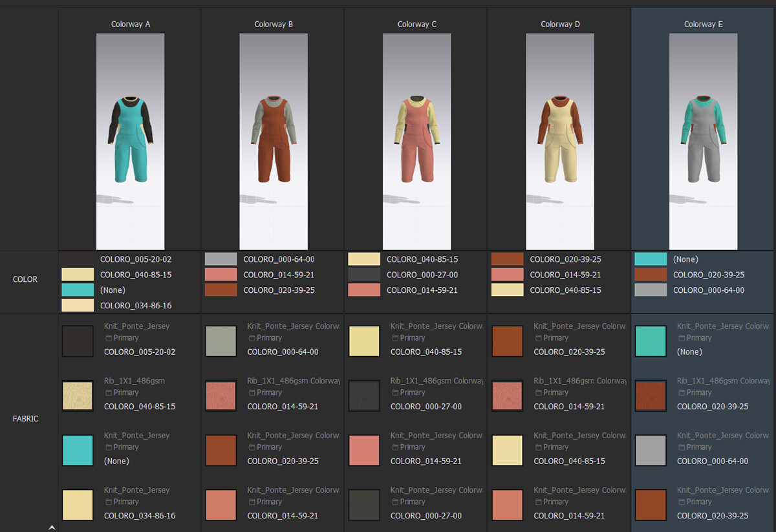The image size is (776, 532).
Task: Select Colorway E's gray Knit_Ponte_Jersey fabric icon
Action: [x=651, y=451]
